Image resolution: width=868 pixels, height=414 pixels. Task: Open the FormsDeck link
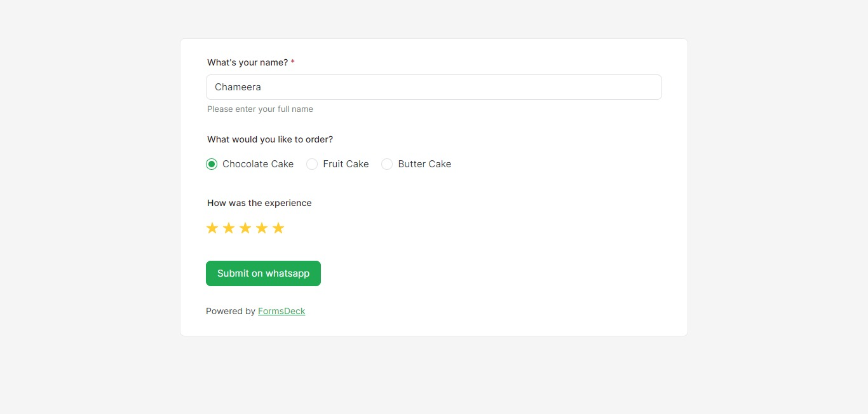281,311
